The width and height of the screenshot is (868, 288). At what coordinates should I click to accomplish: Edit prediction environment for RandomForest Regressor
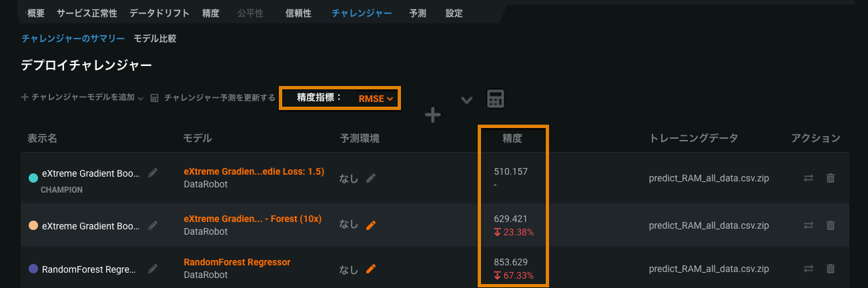click(x=371, y=269)
